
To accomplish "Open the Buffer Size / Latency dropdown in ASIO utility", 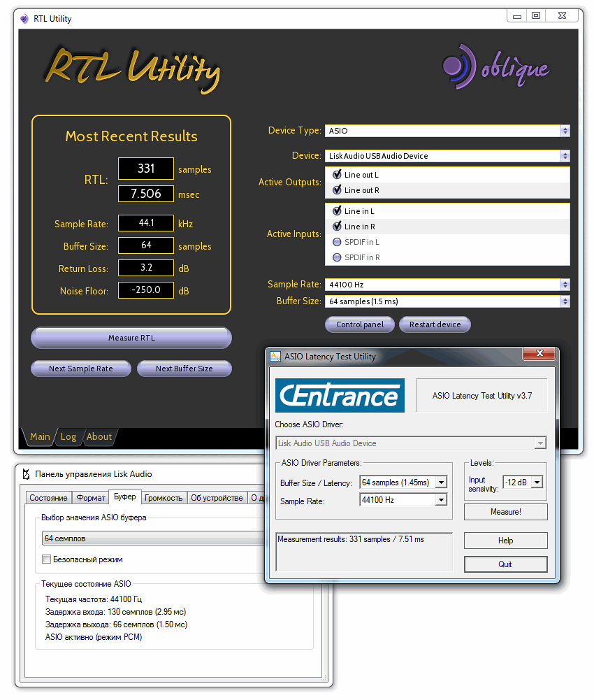I will tap(403, 483).
